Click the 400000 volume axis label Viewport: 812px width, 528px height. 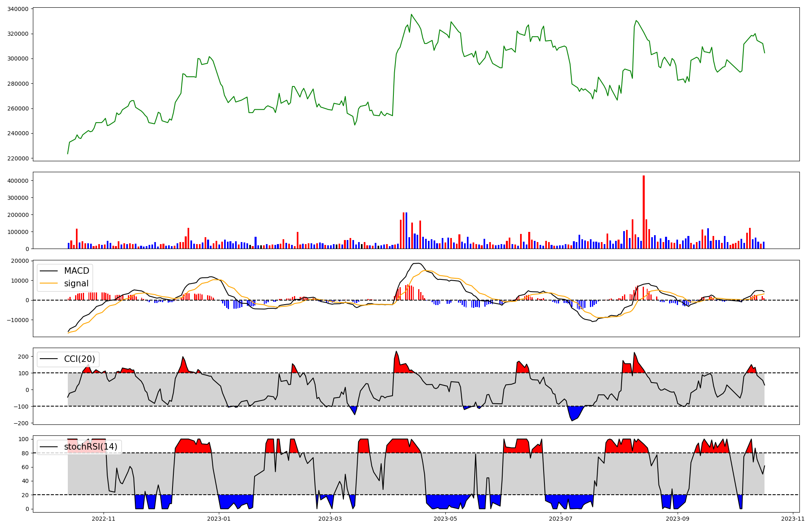18,181
